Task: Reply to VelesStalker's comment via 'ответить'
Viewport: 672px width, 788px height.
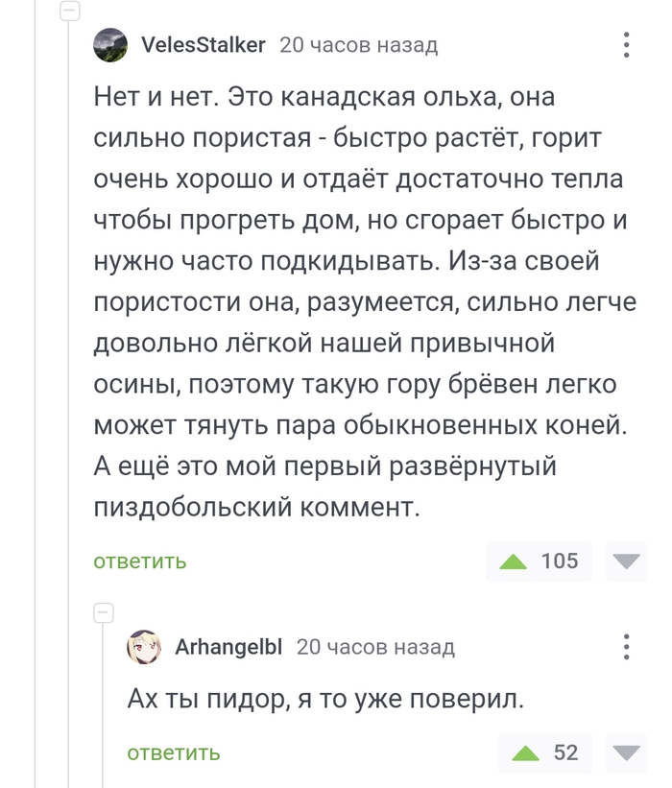Action: [140, 561]
